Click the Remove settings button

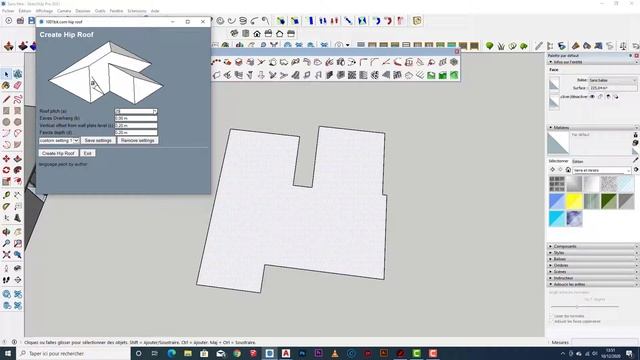138,140
